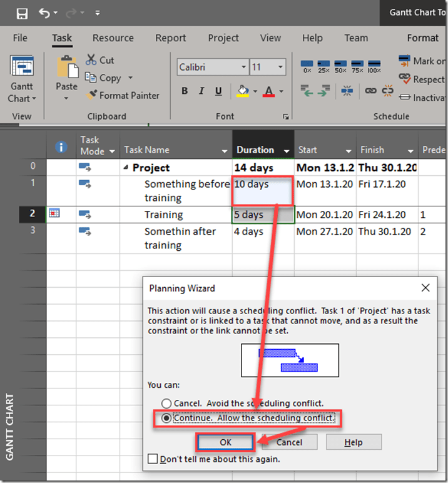Click the Save icon in quick access toolbar
448x483 pixels.
coord(22,13)
